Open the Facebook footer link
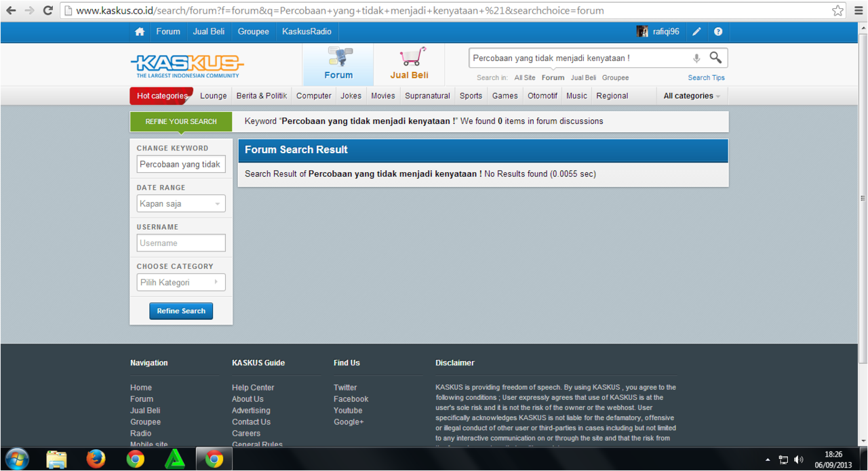This screenshot has width=868, height=471. coord(351,399)
